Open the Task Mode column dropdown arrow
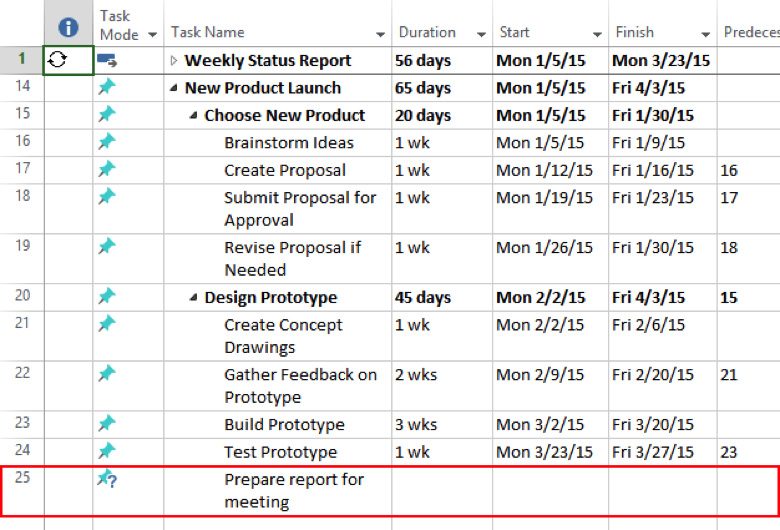The width and height of the screenshot is (780, 530). (x=153, y=35)
